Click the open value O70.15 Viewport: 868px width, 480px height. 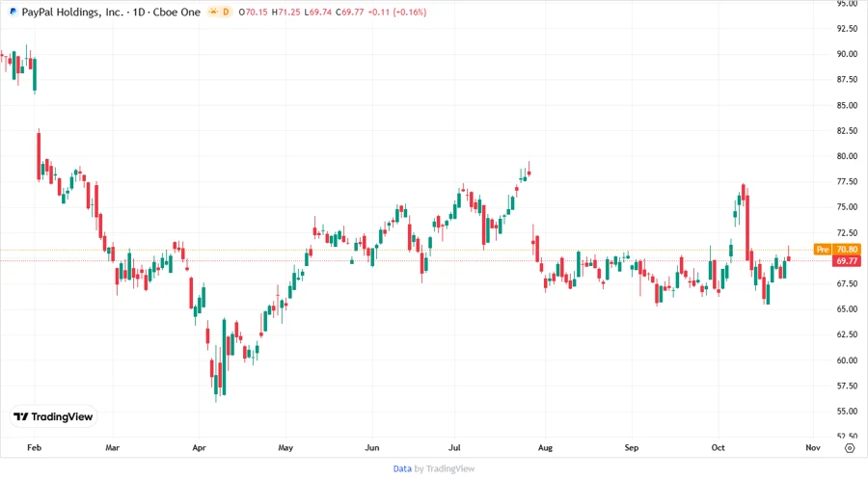click(253, 12)
